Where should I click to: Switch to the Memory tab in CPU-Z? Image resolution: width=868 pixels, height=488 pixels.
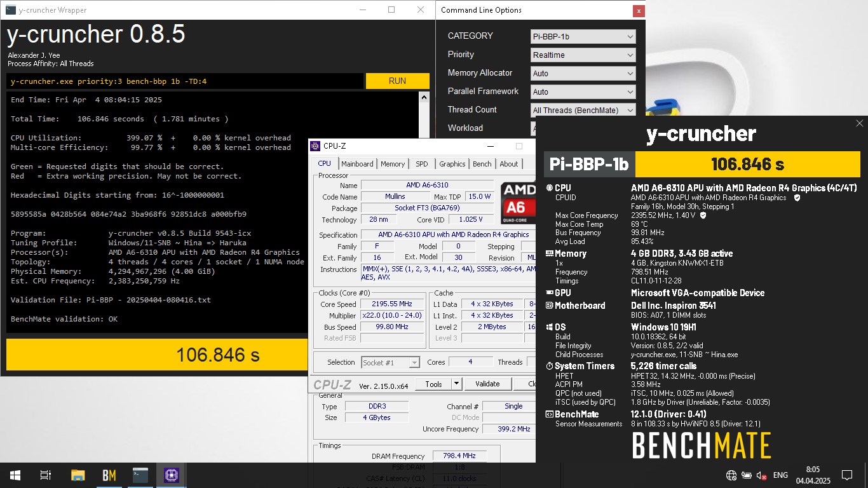pos(393,164)
